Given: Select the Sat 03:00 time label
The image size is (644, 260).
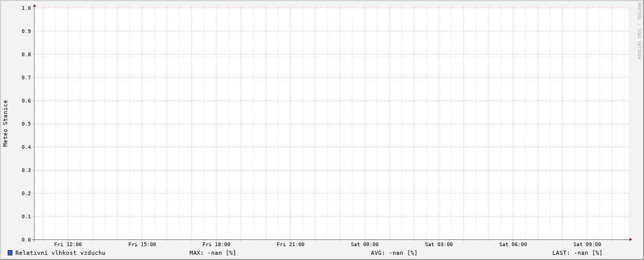Looking at the screenshot, I should 439,245.
